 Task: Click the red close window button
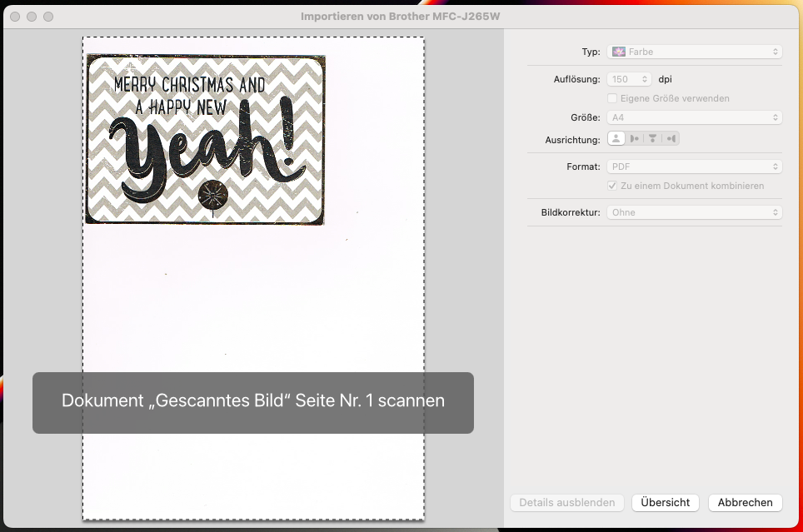15,17
